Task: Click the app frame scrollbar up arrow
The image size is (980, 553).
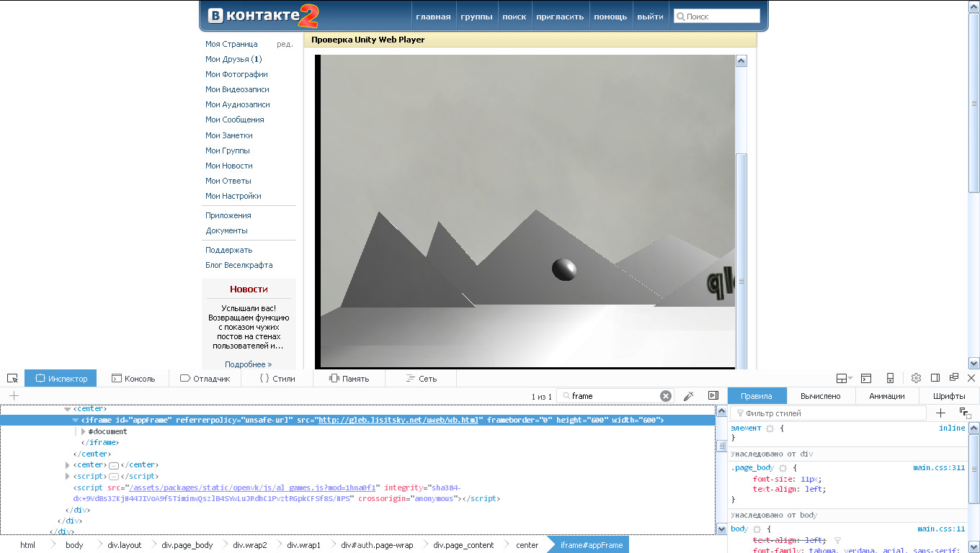Action: tap(741, 61)
